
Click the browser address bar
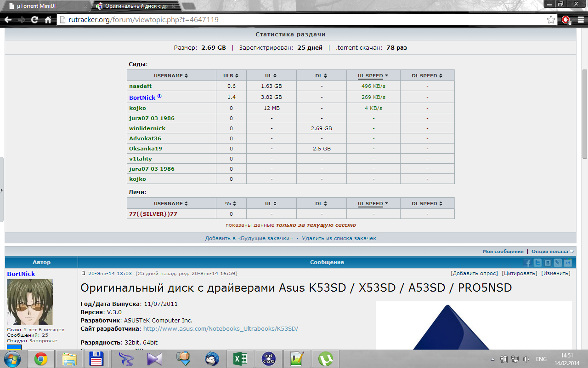[x=299, y=20]
